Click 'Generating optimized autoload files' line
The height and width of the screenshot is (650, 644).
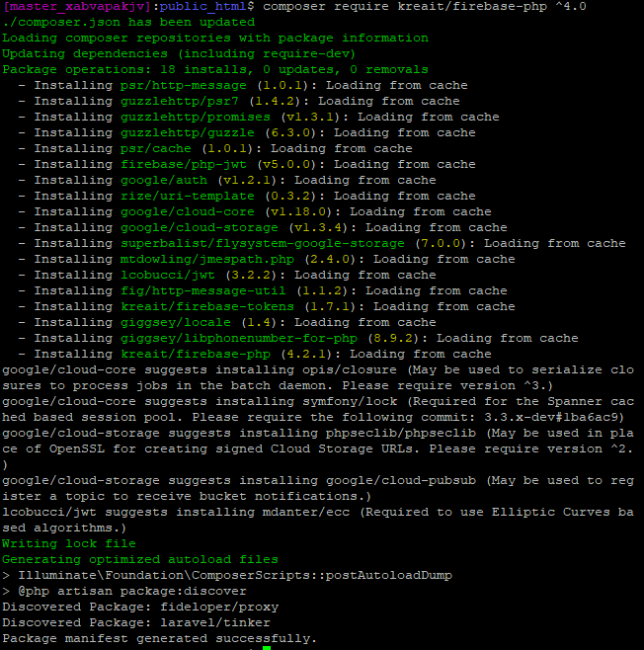pos(140,559)
